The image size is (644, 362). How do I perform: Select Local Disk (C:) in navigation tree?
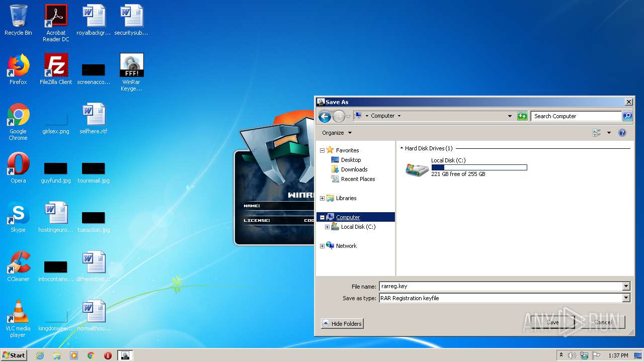tap(358, 227)
